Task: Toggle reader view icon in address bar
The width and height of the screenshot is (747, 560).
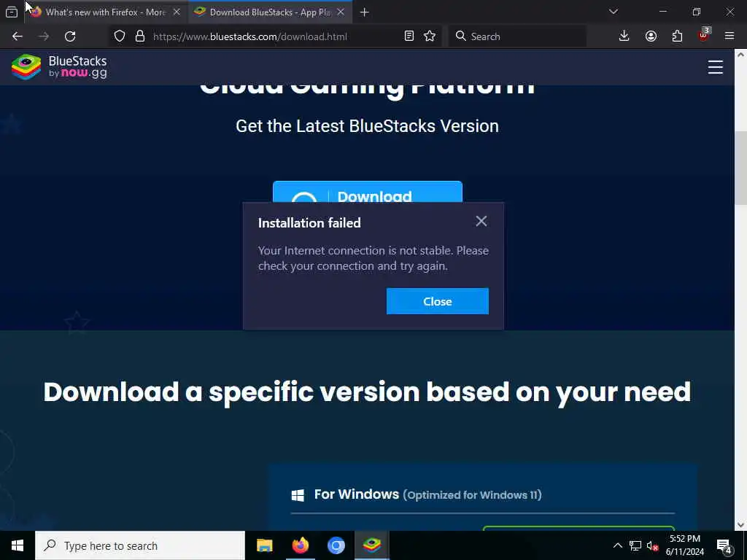Action: [x=409, y=36]
